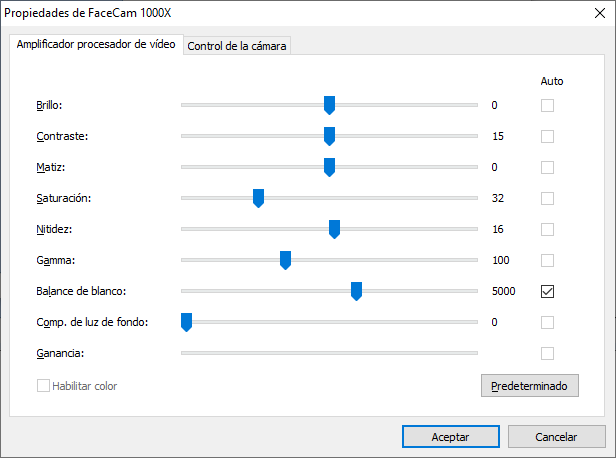The width and height of the screenshot is (616, 458).
Task: Click the Saturación slider handle
Action: 258,198
